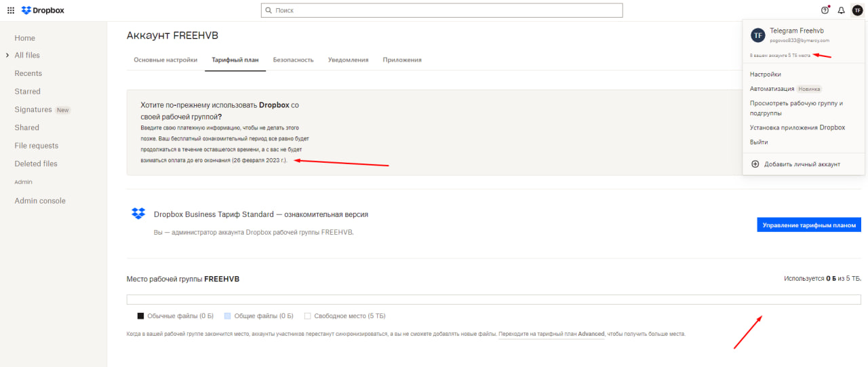Click the account email address text
The height and width of the screenshot is (367, 868).
[800, 41]
